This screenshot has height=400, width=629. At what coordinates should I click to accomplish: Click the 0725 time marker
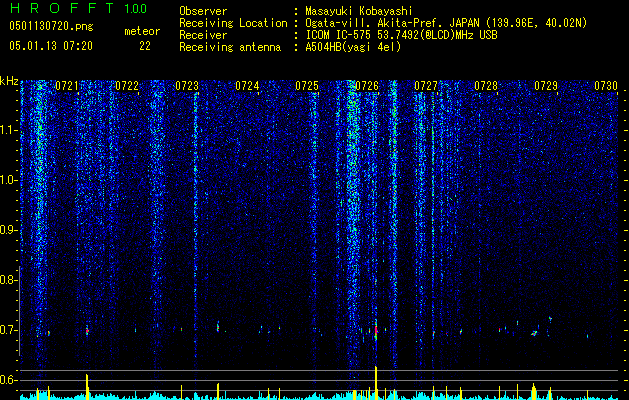(307, 86)
